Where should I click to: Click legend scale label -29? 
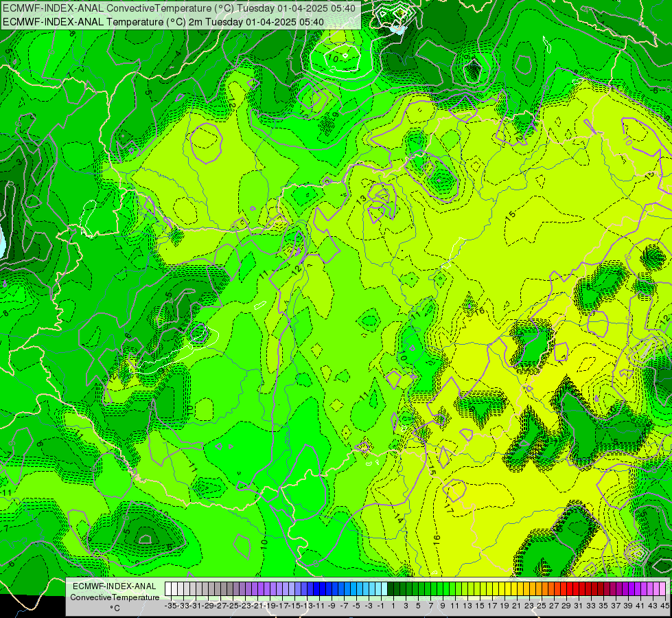208,606
